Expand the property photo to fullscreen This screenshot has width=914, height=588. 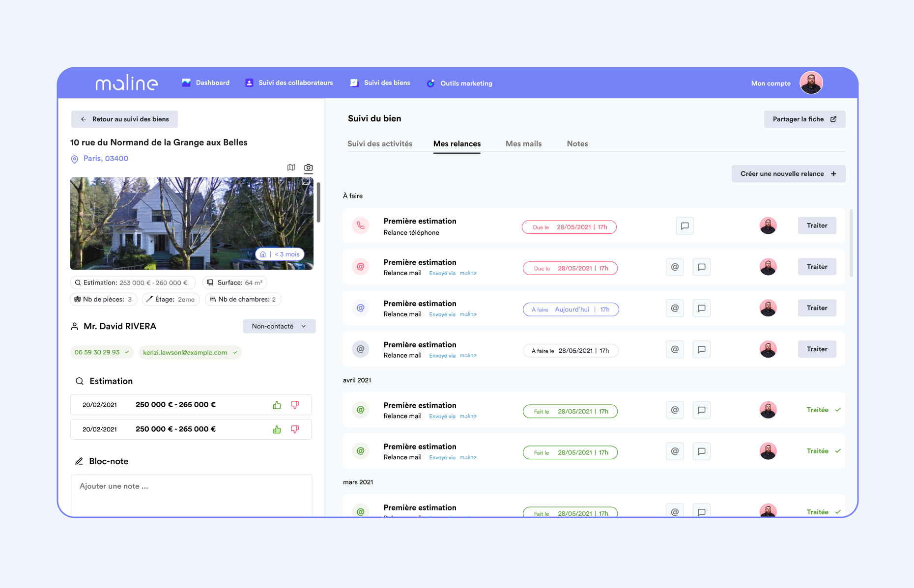(x=306, y=181)
